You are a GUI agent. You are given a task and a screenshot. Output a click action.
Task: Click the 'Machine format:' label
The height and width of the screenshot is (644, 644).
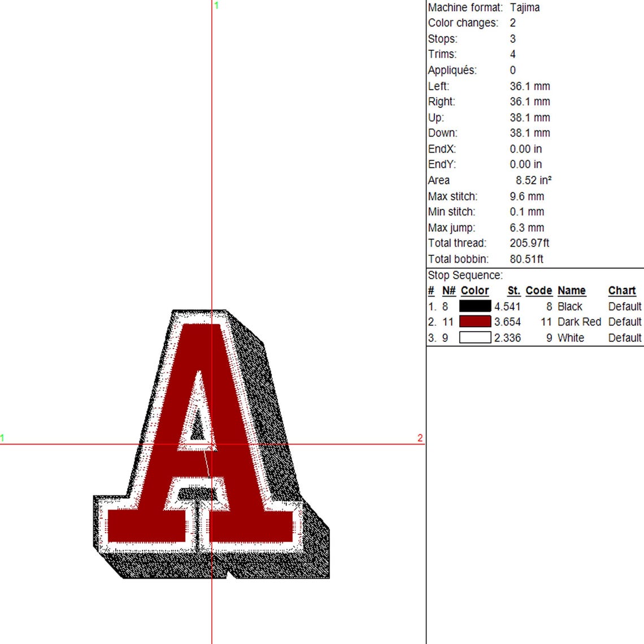[x=465, y=7]
